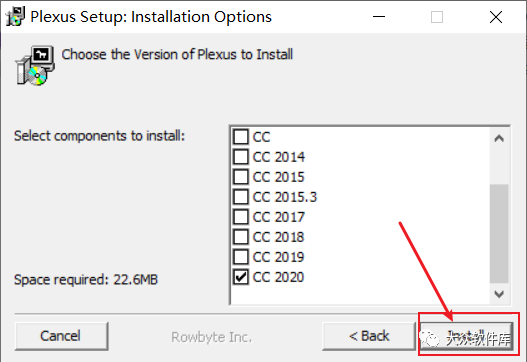Image resolution: width=527 pixels, height=362 pixels.
Task: Tick the CC 2015 checkbox
Action: [x=241, y=177]
